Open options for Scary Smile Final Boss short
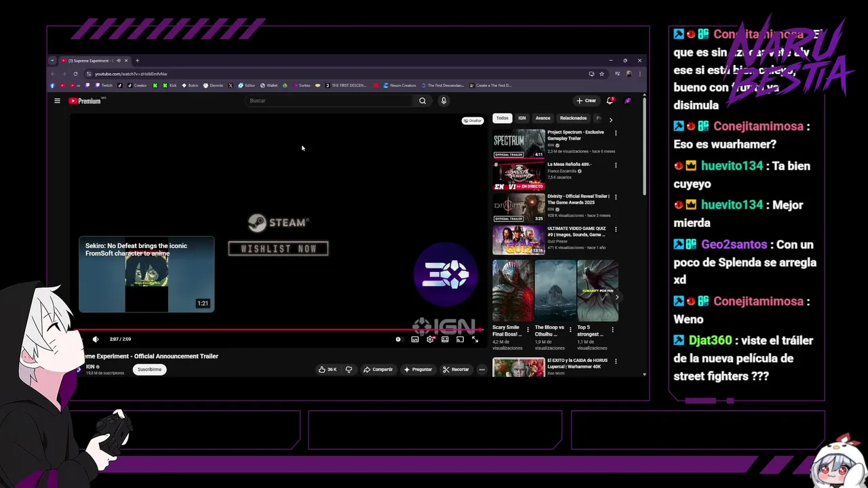This screenshot has height=488, width=868. pyautogui.click(x=528, y=330)
